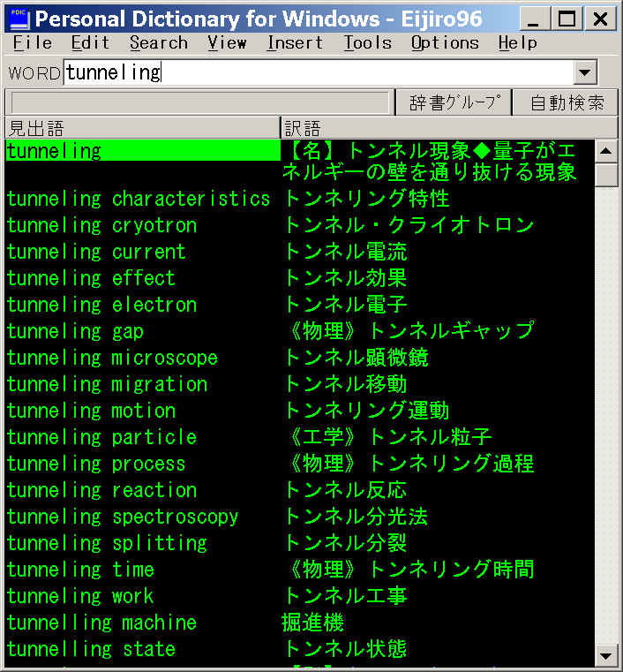The width and height of the screenshot is (623, 672).
Task: Open the Insert menu
Action: [295, 43]
